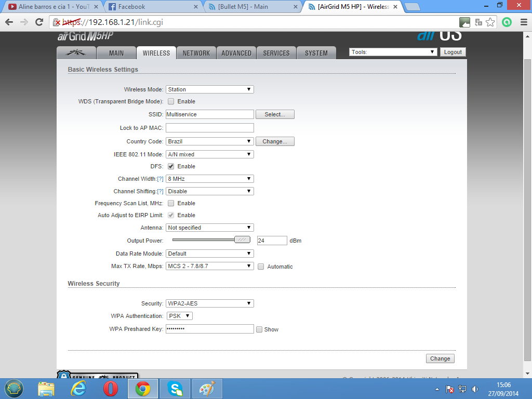Click the browser forward arrow
The image size is (532, 399).
point(24,22)
